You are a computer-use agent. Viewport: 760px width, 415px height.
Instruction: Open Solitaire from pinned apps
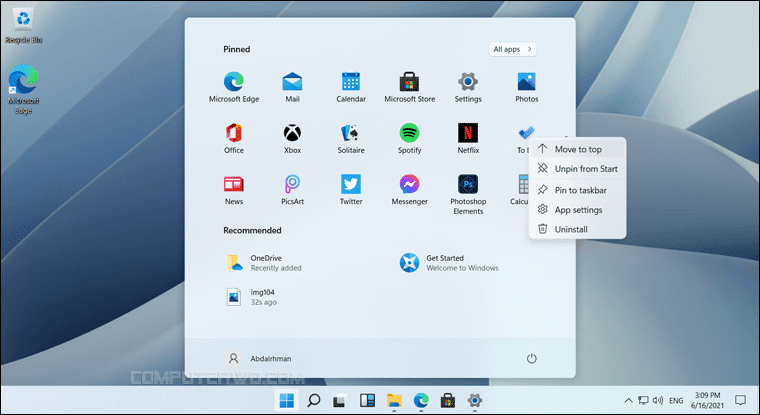(350, 139)
